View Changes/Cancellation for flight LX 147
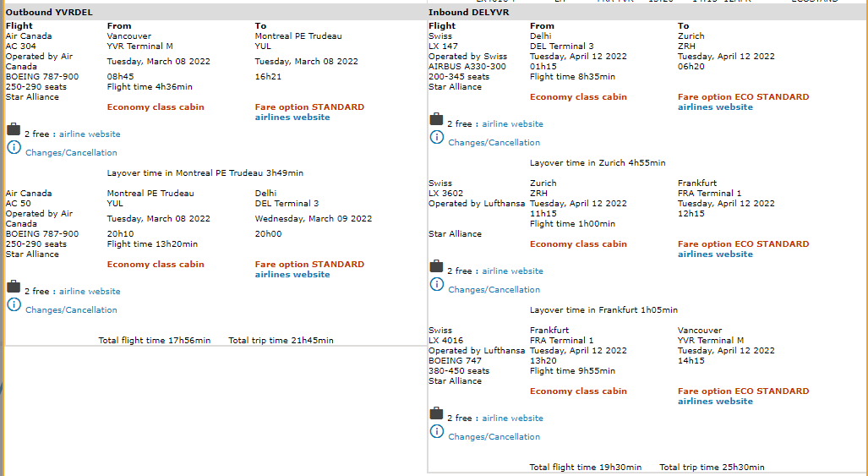The image size is (868, 476). click(x=494, y=143)
